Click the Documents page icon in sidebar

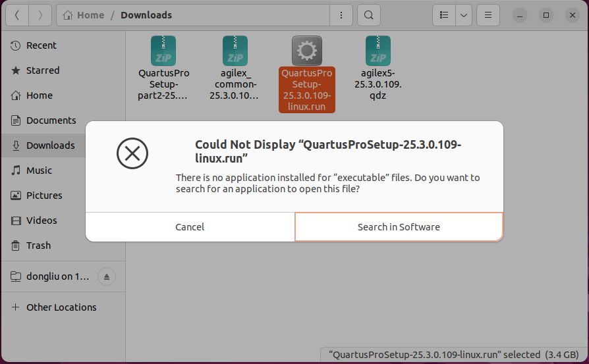click(x=15, y=120)
